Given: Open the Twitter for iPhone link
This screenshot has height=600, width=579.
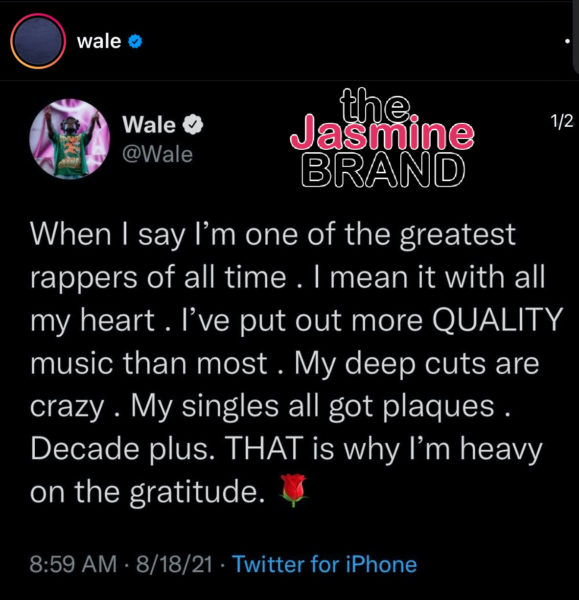Looking at the screenshot, I should 325,564.
